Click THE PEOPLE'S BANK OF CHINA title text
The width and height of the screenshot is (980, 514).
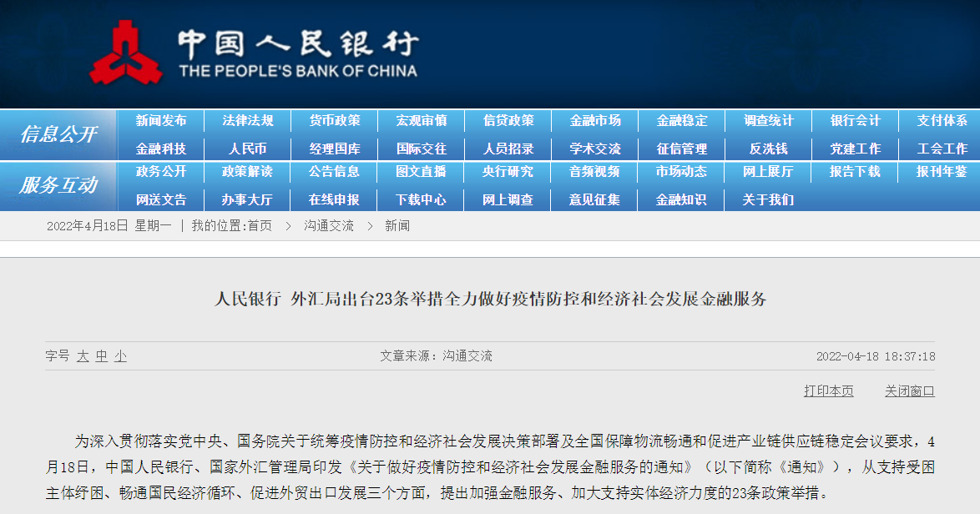pos(298,71)
